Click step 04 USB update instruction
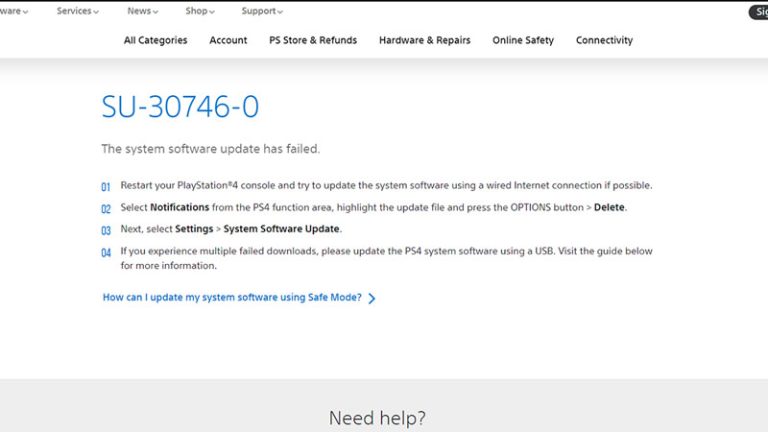768x432 pixels. point(386,258)
